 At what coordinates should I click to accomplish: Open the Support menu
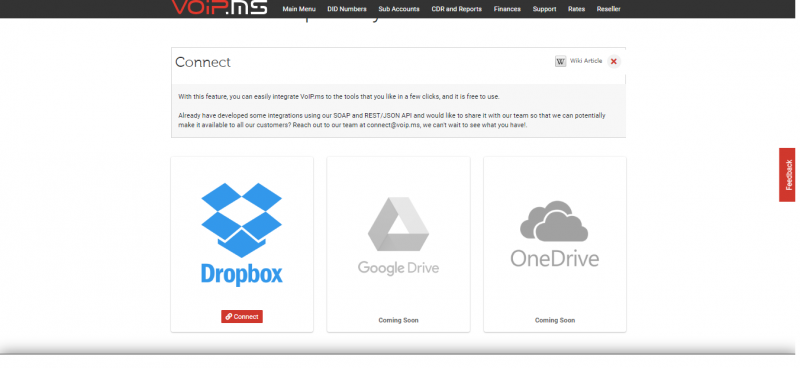point(544,9)
